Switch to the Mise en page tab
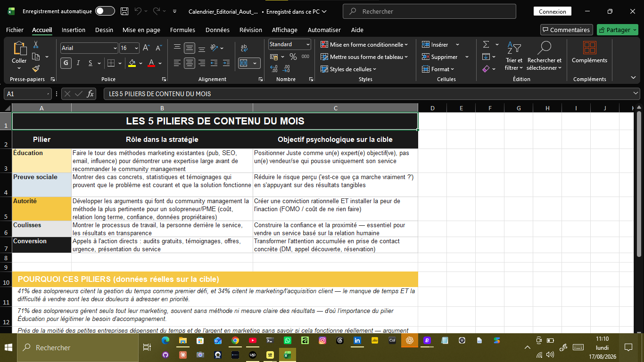Screen dimensions: 644x362 pyautogui.click(x=141, y=30)
